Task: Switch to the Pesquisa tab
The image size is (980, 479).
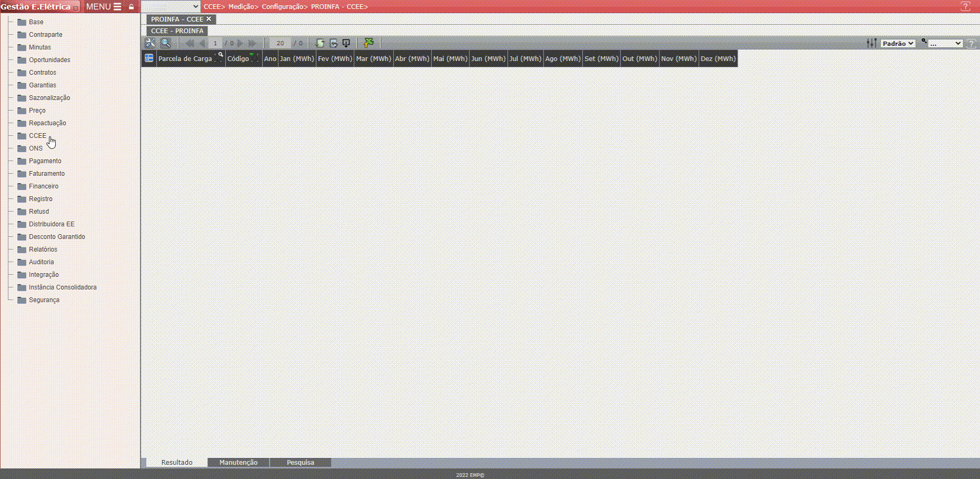Action: pos(300,463)
